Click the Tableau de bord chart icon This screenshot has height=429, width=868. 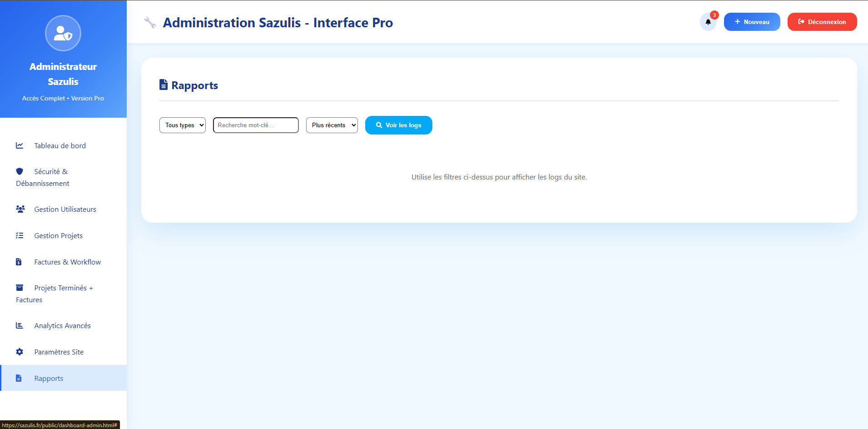click(20, 145)
